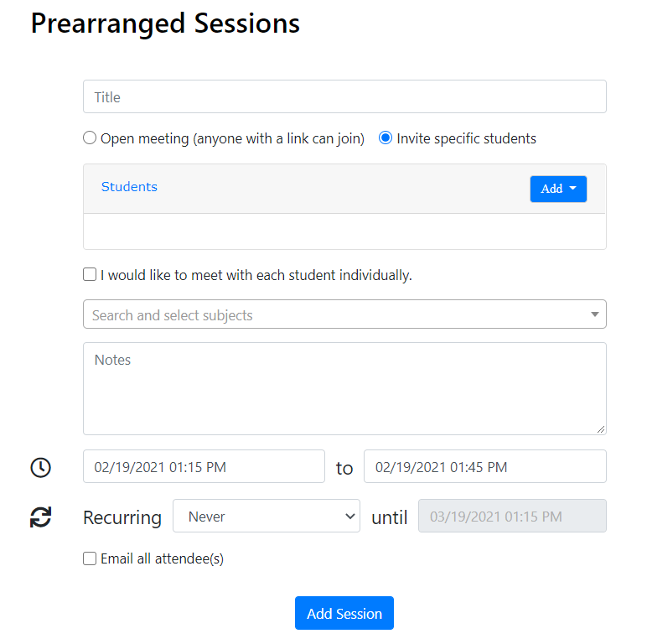Focus the Title input field
Screen dimensions: 647x644
(x=344, y=97)
